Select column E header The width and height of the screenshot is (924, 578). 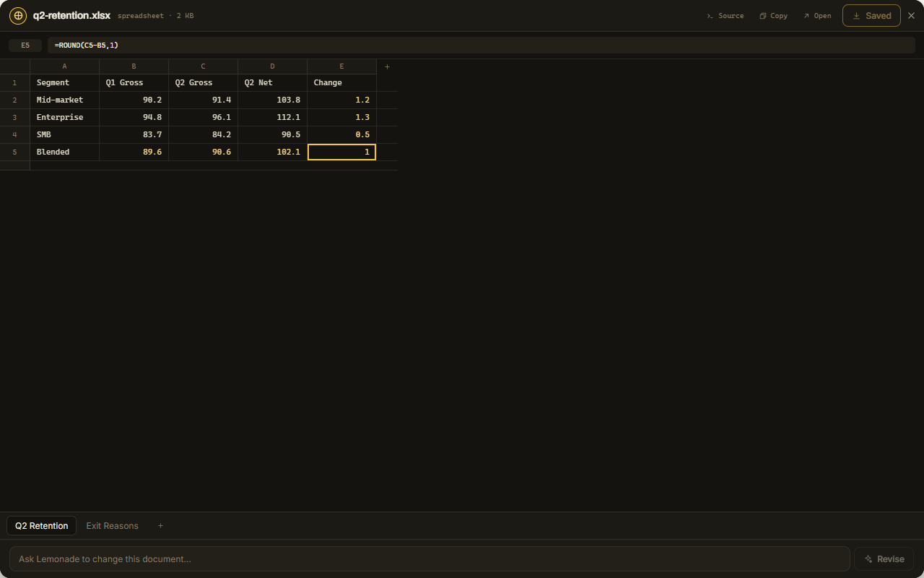tap(341, 66)
